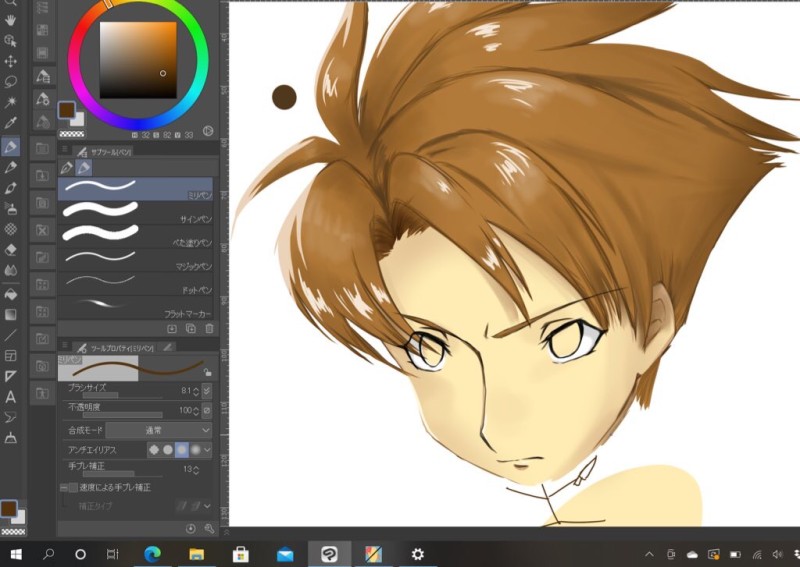Image resolution: width=800 pixels, height=567 pixels.
Task: Click the Delete sub tool trash icon
Action: 209,329
